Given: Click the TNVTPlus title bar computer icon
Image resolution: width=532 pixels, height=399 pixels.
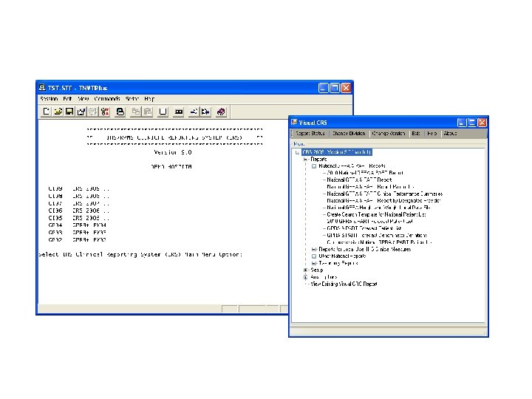Looking at the screenshot, I should click(42, 87).
